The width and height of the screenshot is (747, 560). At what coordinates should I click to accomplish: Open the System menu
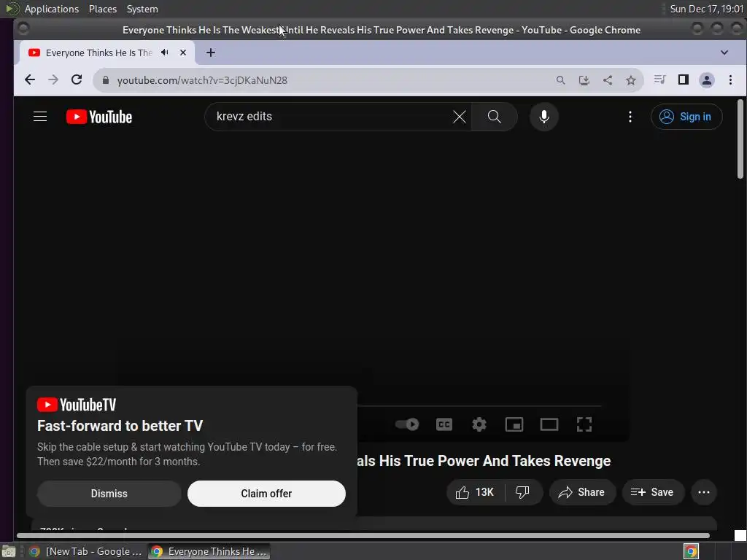pyautogui.click(x=142, y=9)
